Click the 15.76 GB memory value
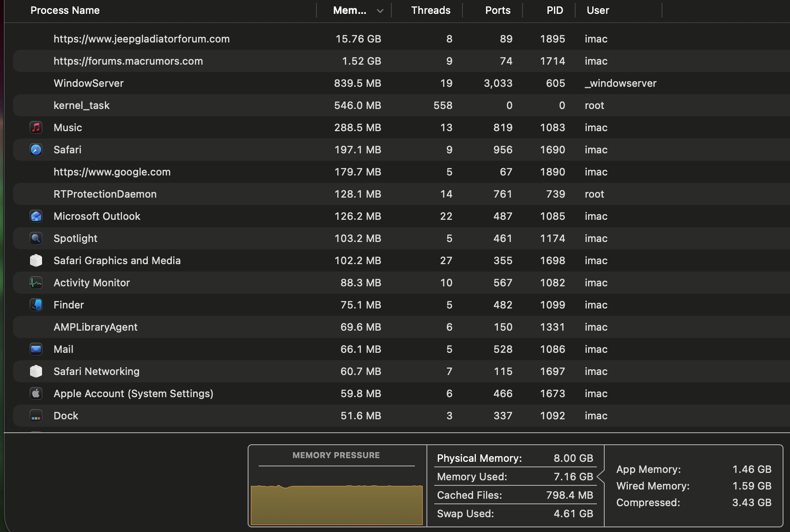790x532 pixels. tap(358, 39)
